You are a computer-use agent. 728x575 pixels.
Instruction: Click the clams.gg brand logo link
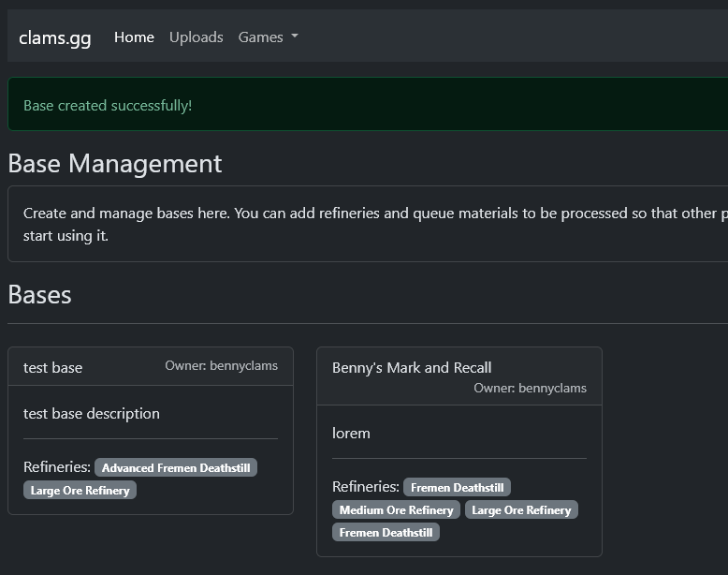point(55,37)
